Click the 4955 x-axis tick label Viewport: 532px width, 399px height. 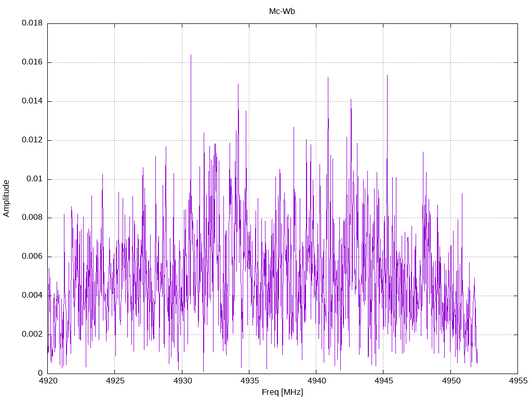(x=518, y=381)
